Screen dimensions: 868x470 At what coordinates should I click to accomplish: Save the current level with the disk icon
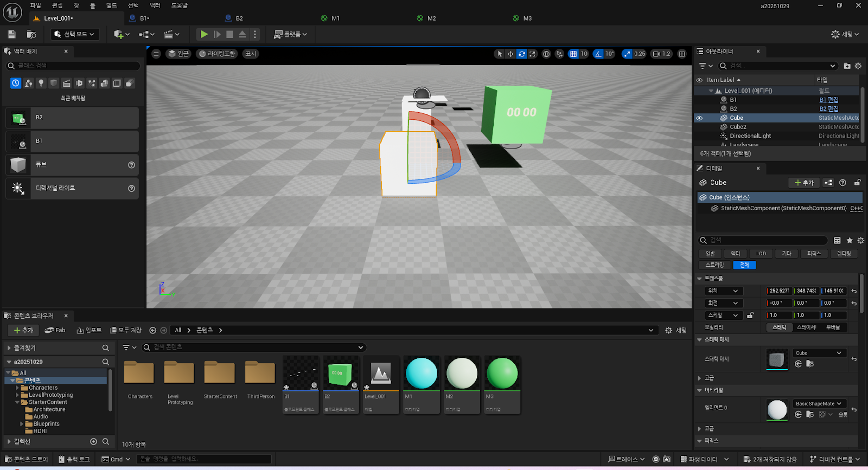(x=11, y=34)
